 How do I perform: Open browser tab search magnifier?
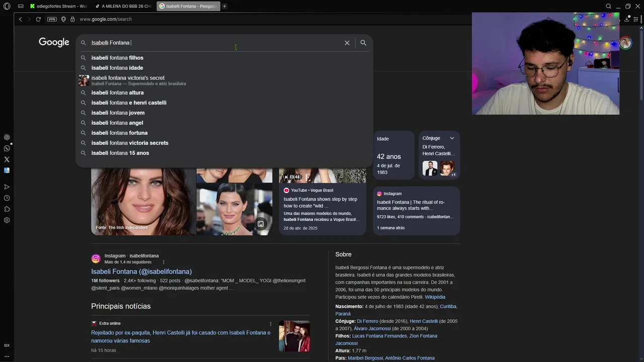(x=608, y=6)
